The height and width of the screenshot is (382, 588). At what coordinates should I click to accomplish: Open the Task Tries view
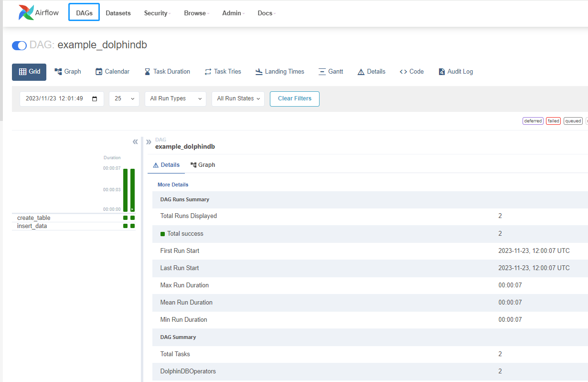223,72
